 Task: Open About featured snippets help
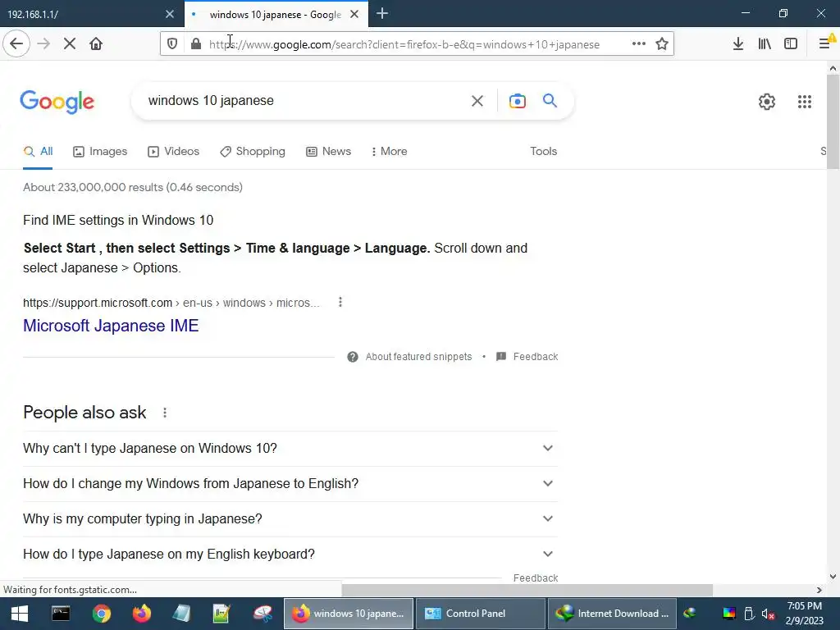pyautogui.click(x=409, y=357)
